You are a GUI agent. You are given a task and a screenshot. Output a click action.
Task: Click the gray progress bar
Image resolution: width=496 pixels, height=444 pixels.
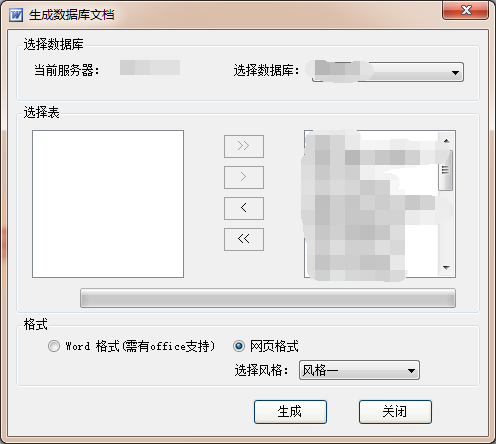click(x=268, y=298)
